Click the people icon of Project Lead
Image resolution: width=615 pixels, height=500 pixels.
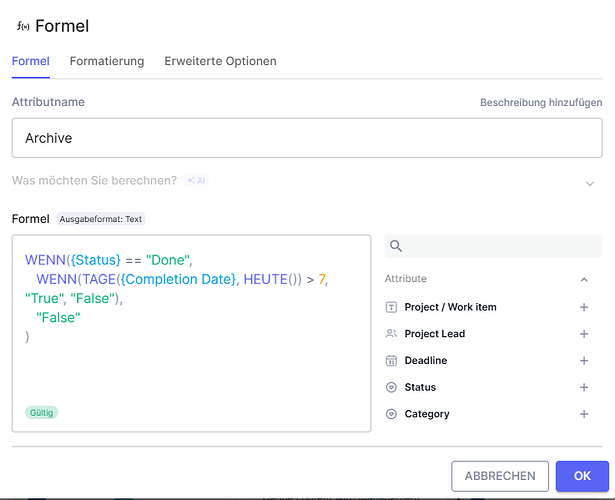point(391,334)
